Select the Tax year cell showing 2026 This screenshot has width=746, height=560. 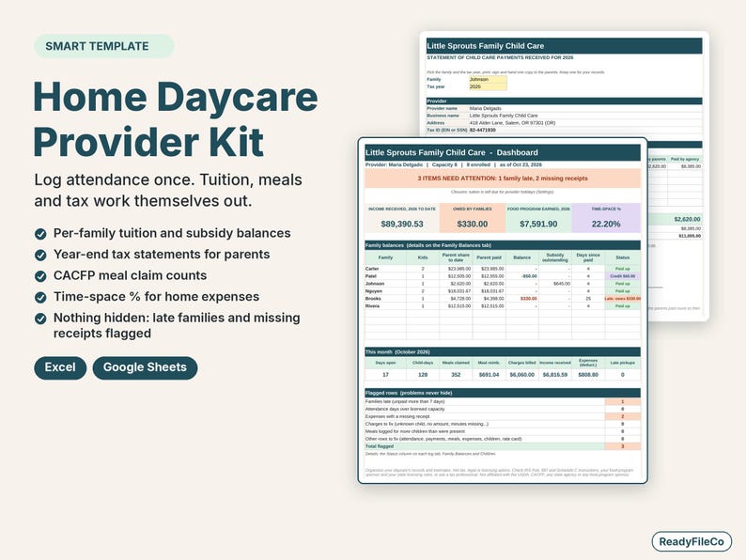[x=488, y=86]
